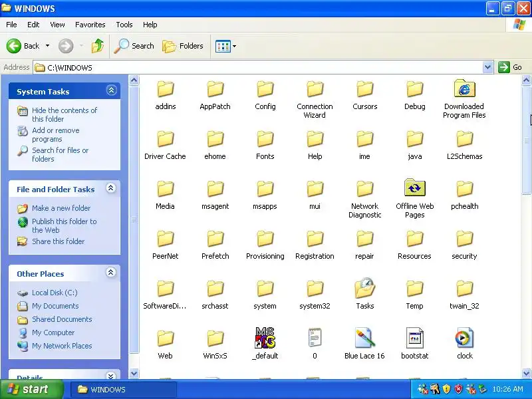The width and height of the screenshot is (532, 399).
Task: Collapse the File and Folder Tasks panel
Action: coord(111,188)
